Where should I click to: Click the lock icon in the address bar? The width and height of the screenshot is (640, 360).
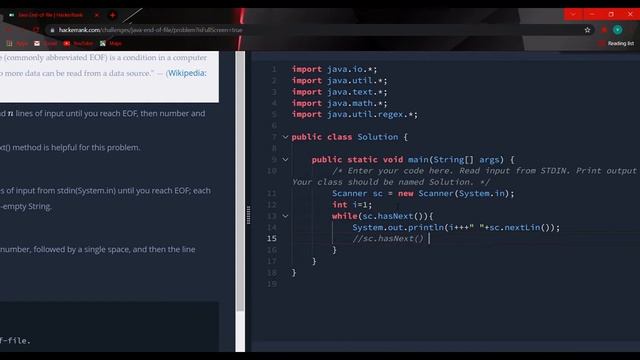click(x=52, y=30)
